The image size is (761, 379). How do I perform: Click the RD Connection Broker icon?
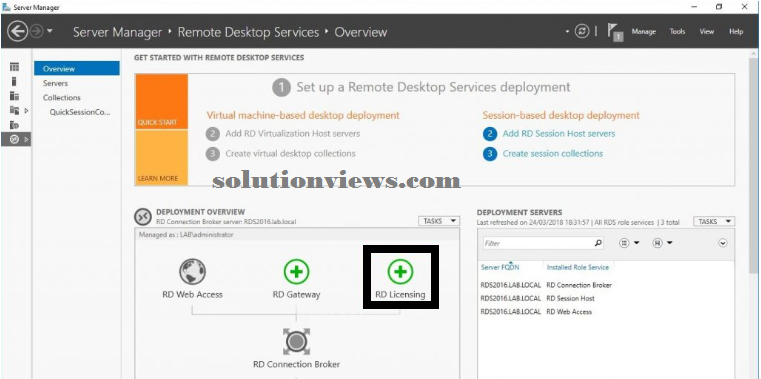pyautogui.click(x=297, y=342)
